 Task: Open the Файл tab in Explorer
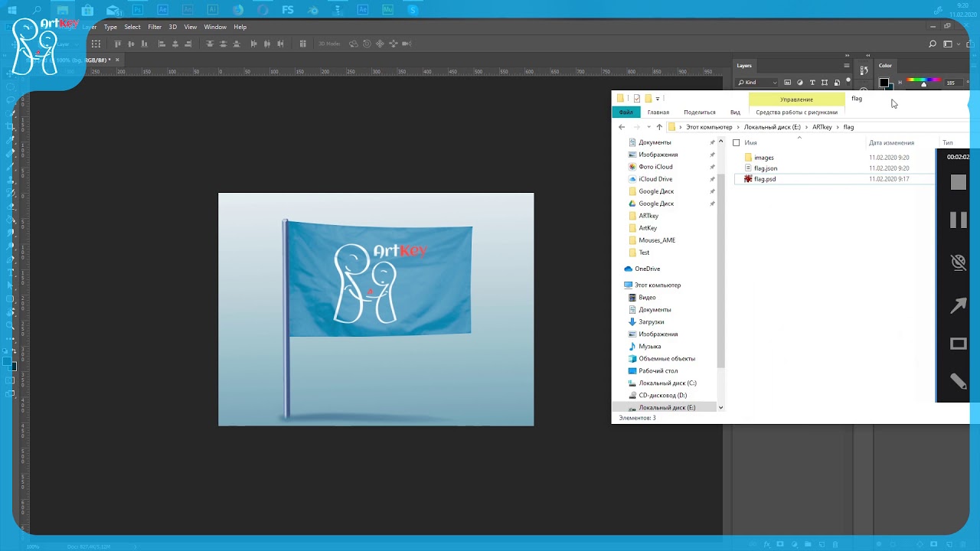pos(626,112)
